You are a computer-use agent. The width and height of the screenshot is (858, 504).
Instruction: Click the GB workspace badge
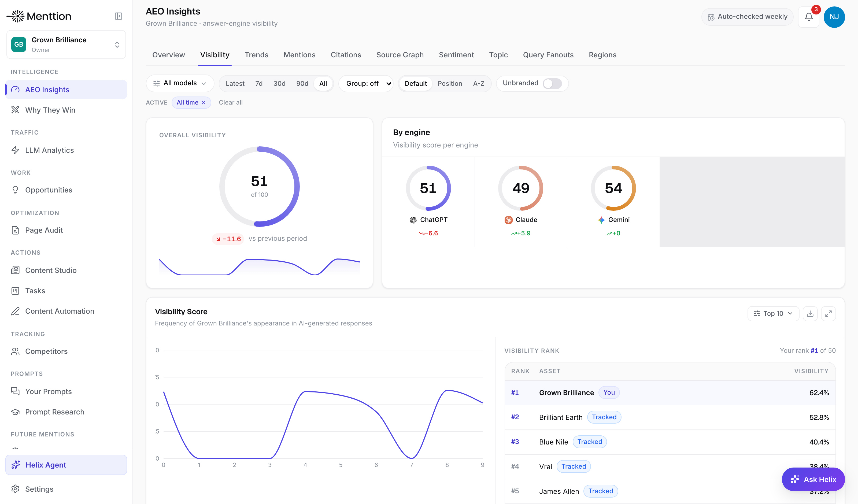19,44
